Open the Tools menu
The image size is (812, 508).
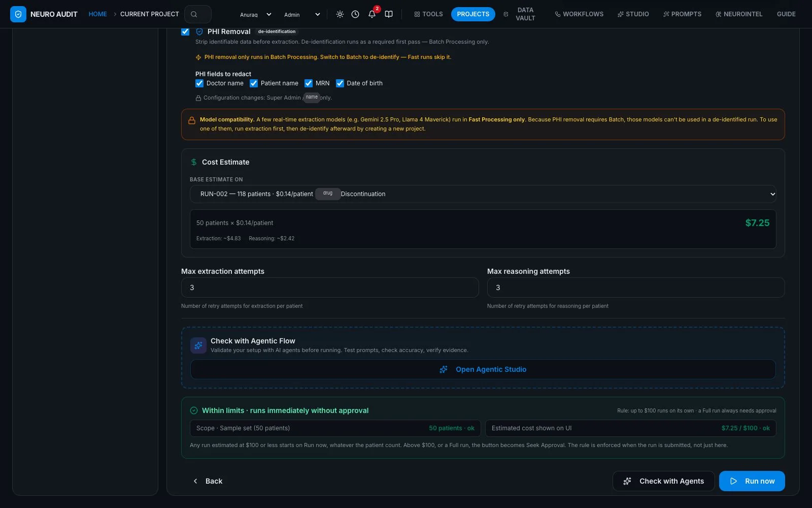428,14
